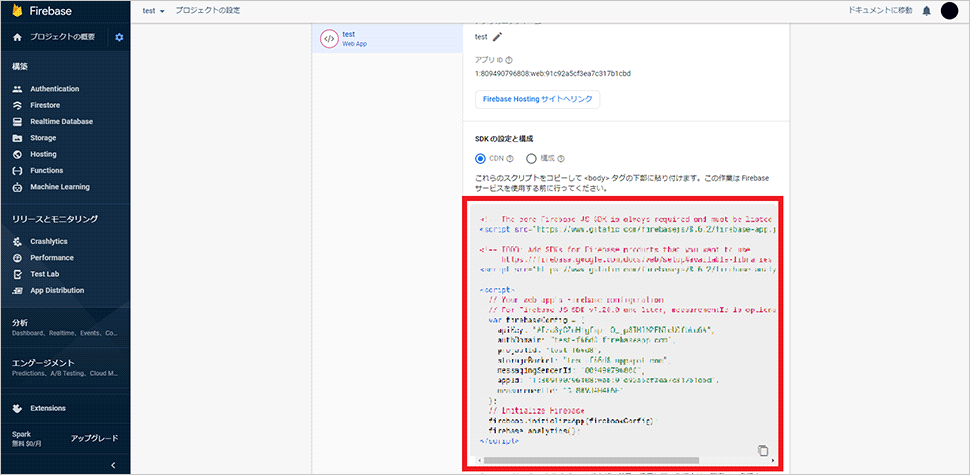Screen dimensions: 970x475
Task: Open Authentication in the sidebar
Action: tap(54, 89)
